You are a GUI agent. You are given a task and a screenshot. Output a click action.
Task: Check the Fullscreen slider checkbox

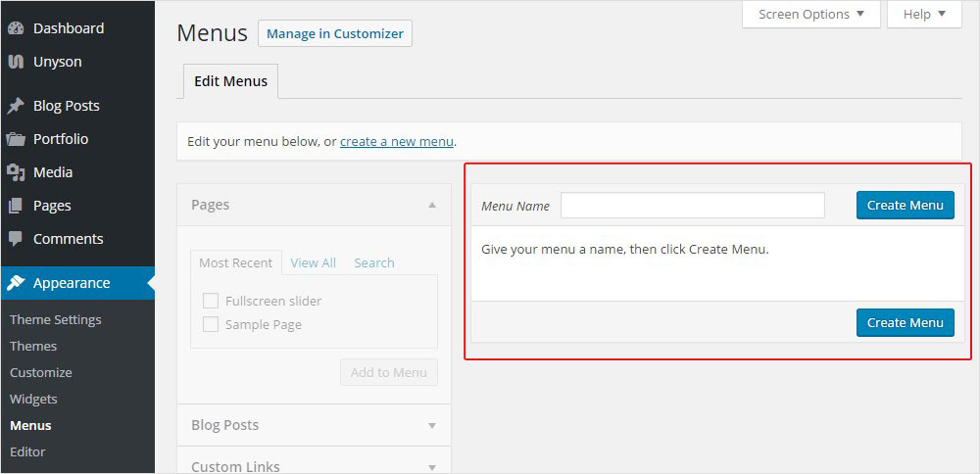(211, 301)
